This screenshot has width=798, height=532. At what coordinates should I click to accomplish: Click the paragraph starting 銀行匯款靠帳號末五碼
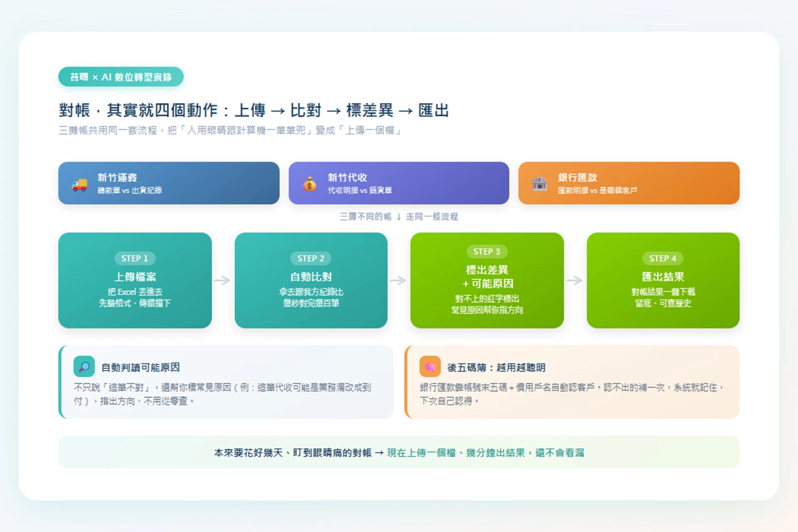point(572,394)
